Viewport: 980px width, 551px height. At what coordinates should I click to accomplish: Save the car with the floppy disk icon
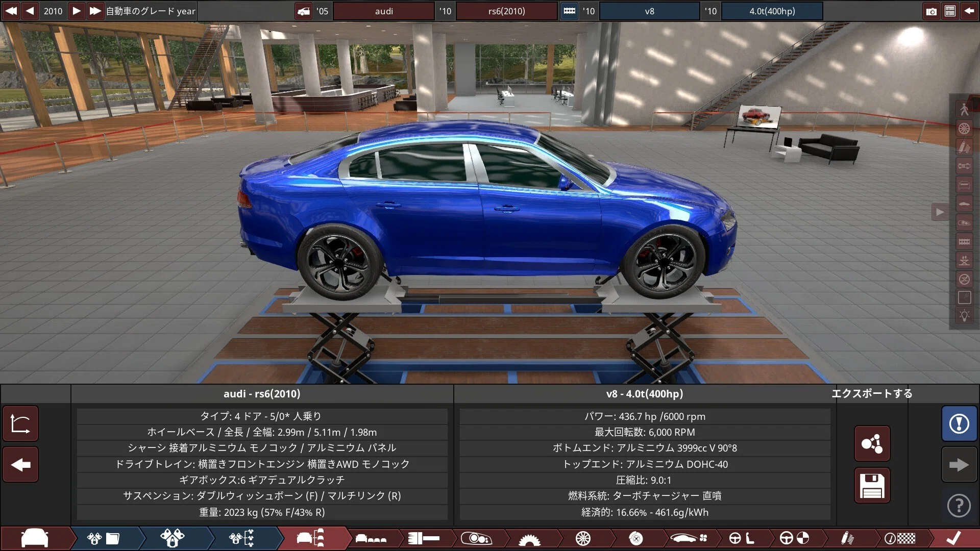pos(872,486)
